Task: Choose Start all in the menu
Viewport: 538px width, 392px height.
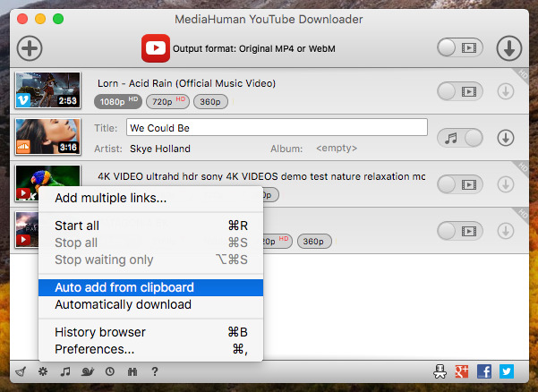Action: click(150, 226)
